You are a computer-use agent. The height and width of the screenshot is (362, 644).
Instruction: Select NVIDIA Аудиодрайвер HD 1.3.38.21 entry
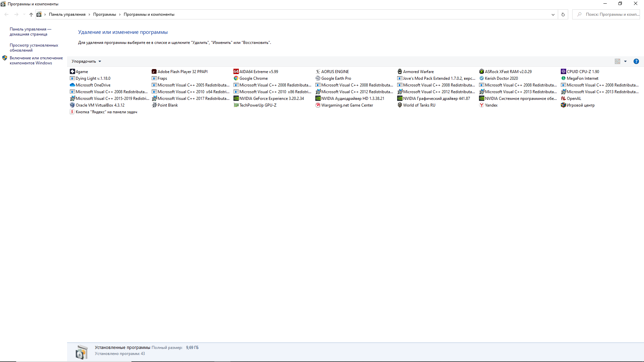click(350, 98)
